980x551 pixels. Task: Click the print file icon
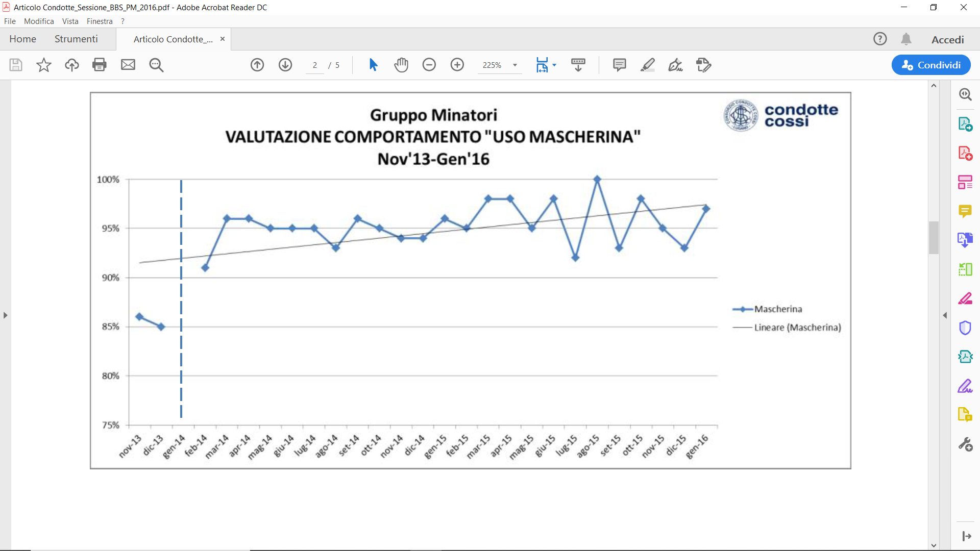pyautogui.click(x=100, y=65)
